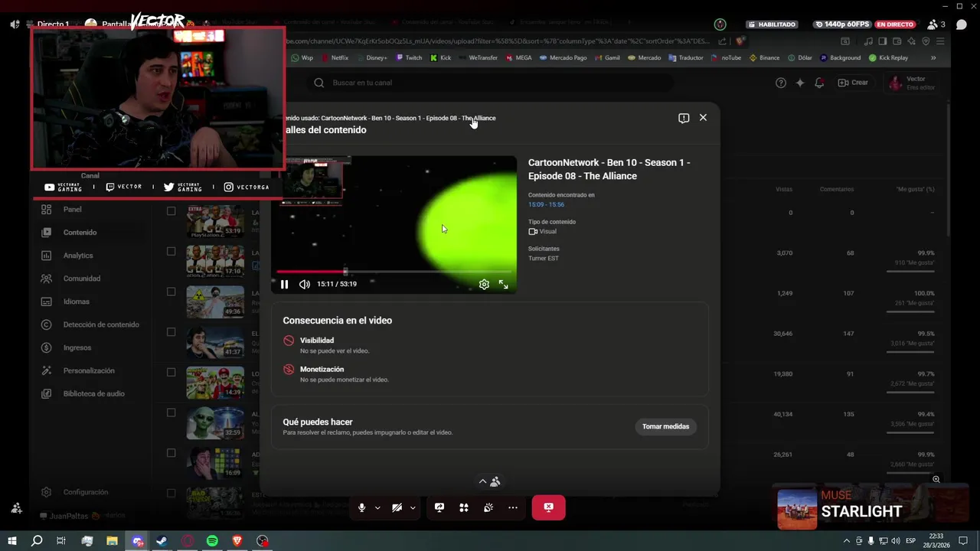Expand camera options arrow
Image resolution: width=980 pixels, height=551 pixels.
(413, 507)
